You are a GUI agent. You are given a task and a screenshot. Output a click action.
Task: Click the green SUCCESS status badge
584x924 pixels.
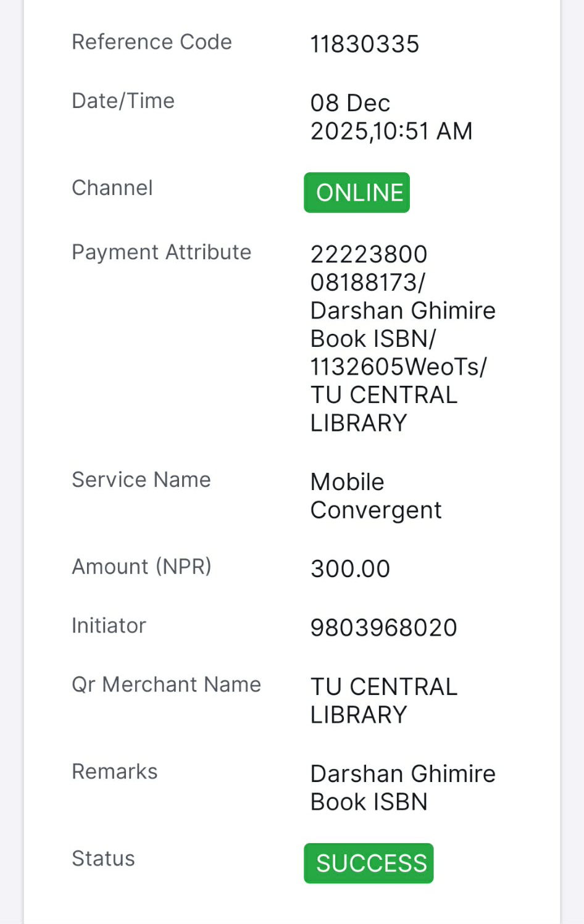click(369, 863)
